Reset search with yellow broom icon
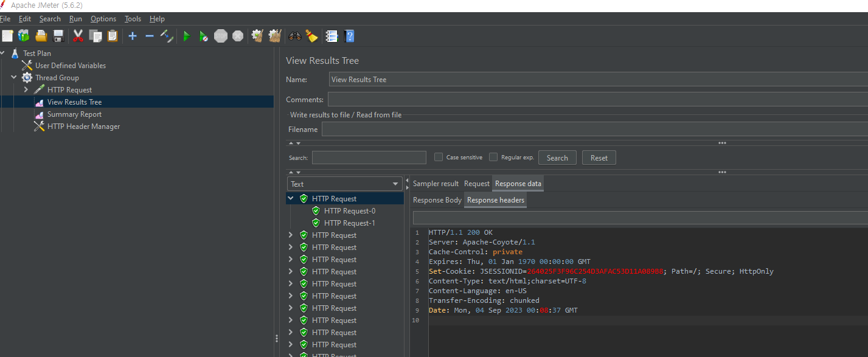The image size is (868, 357). [x=312, y=36]
